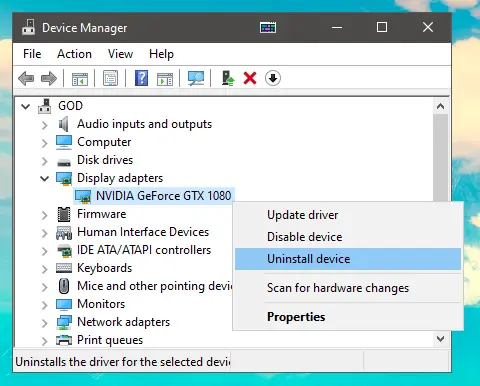
Task: Choose Update driver from context menu
Action: pyautogui.click(x=348, y=215)
